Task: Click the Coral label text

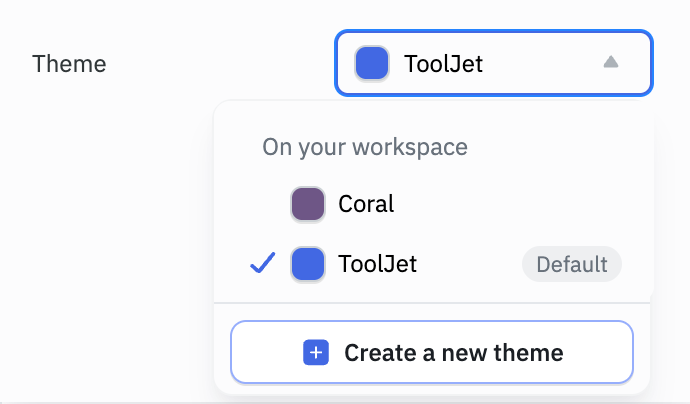Action: [x=366, y=204]
